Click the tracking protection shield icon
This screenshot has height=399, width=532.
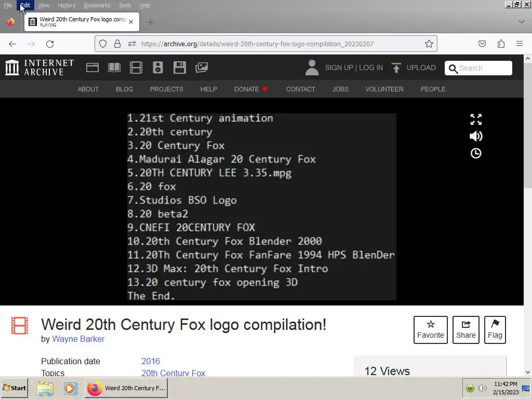click(103, 44)
